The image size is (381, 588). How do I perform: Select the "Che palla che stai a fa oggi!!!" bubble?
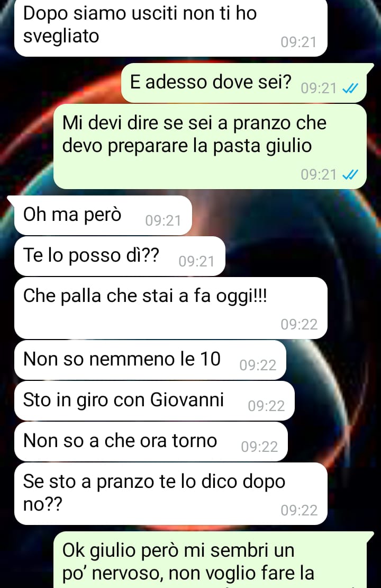point(171,308)
